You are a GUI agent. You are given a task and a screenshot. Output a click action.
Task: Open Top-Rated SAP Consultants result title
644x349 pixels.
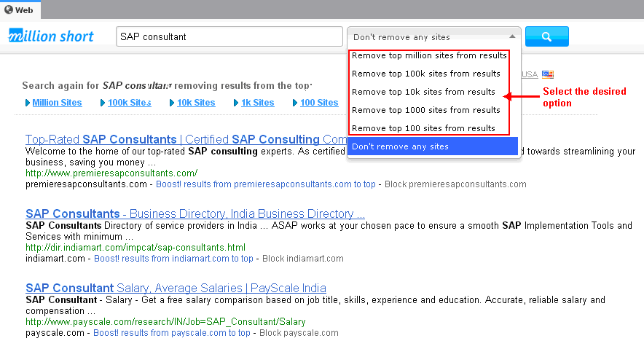pos(186,139)
